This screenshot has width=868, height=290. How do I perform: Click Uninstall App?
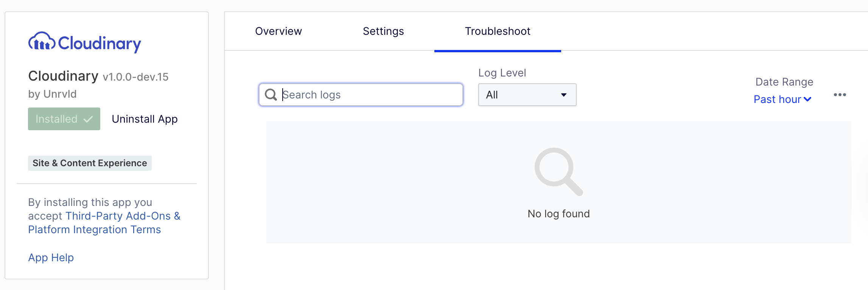coord(144,119)
